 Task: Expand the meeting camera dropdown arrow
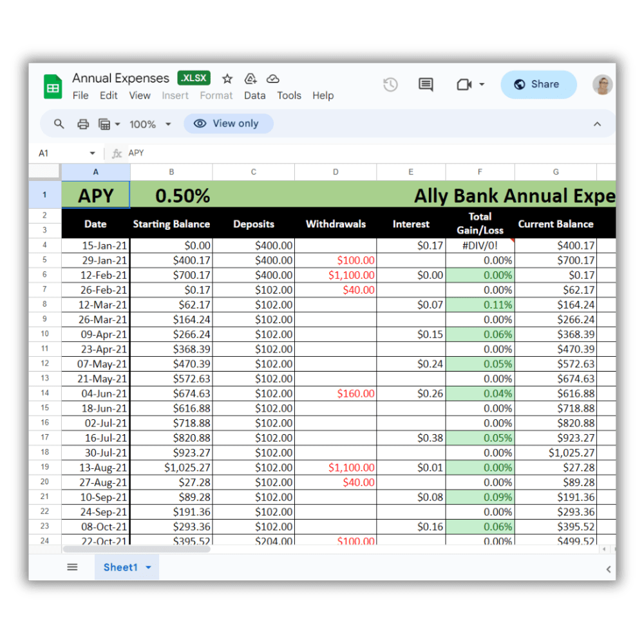coord(482,84)
